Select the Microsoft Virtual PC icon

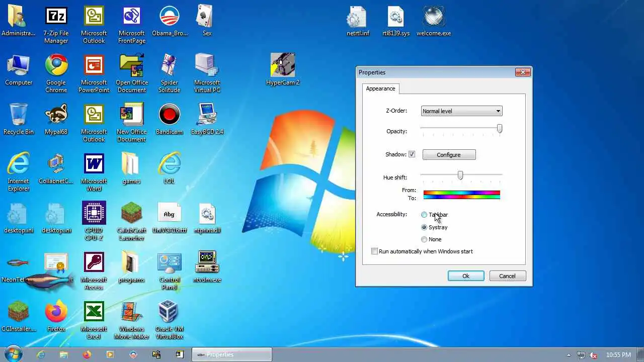pyautogui.click(x=207, y=74)
